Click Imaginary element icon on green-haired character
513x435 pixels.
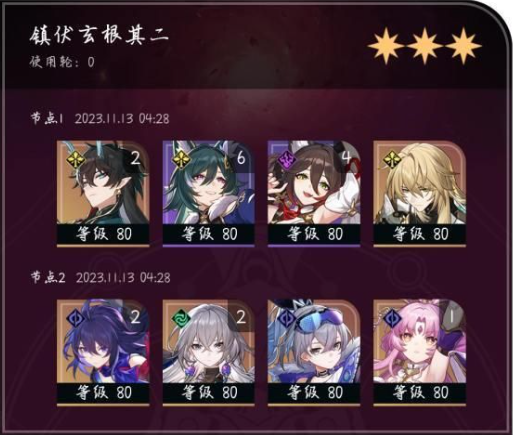[x=183, y=159]
